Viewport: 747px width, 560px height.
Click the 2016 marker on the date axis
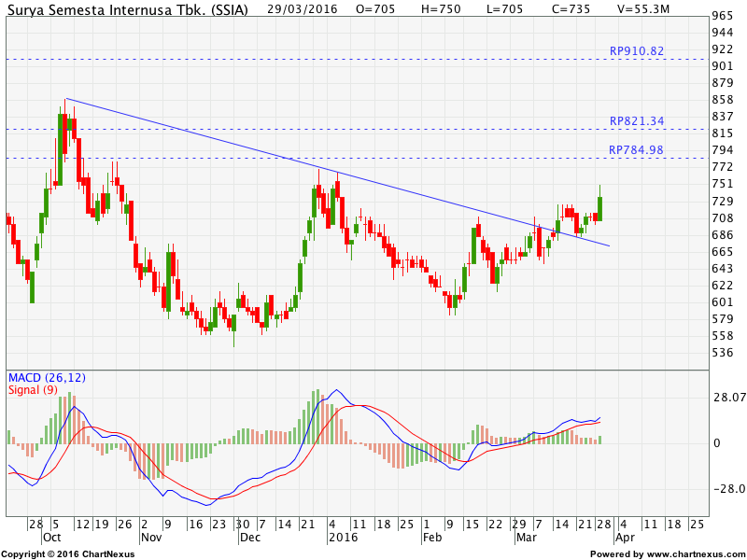(343, 538)
